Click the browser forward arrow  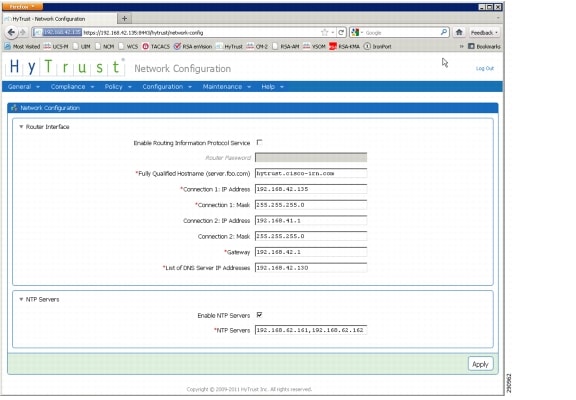pyautogui.click(x=23, y=32)
